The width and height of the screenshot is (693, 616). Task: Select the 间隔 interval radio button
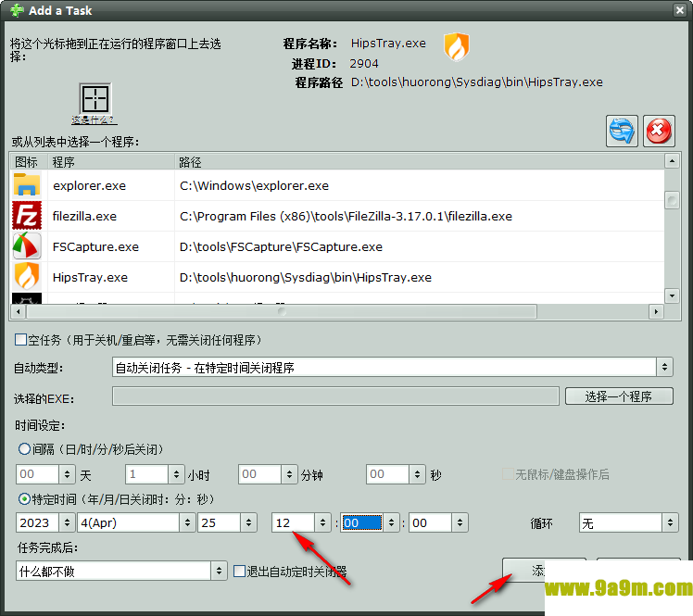tap(24, 449)
